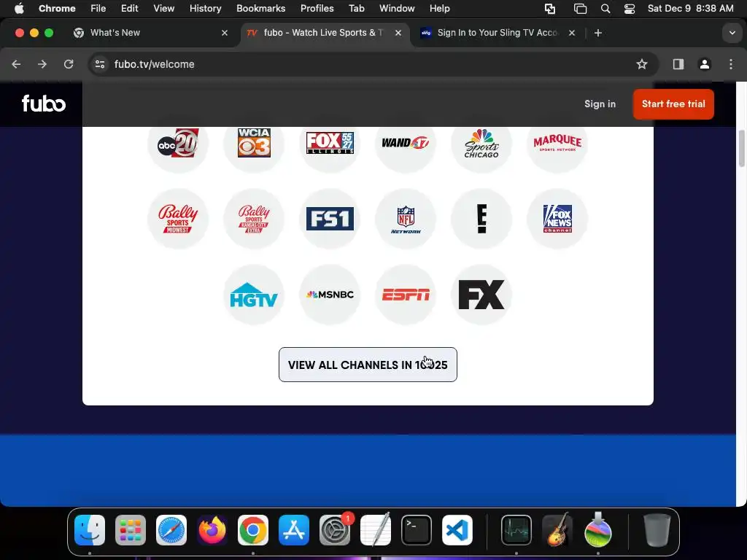Open Chrome profile avatar icon

[x=704, y=64]
